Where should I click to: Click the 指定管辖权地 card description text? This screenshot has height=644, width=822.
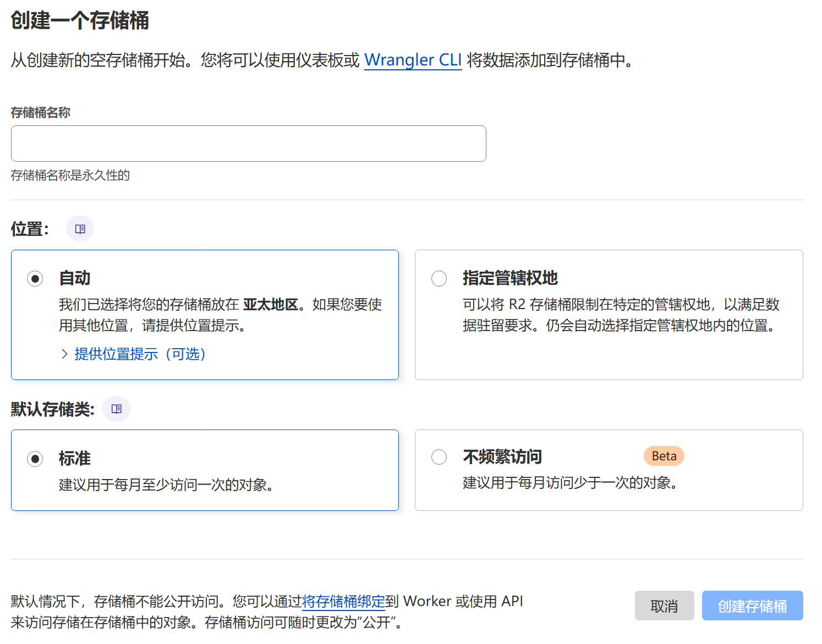point(621,315)
